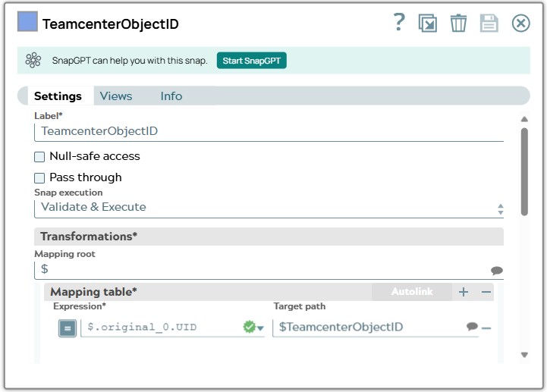Click the Mapping table header label
547x392 pixels.
click(93, 292)
